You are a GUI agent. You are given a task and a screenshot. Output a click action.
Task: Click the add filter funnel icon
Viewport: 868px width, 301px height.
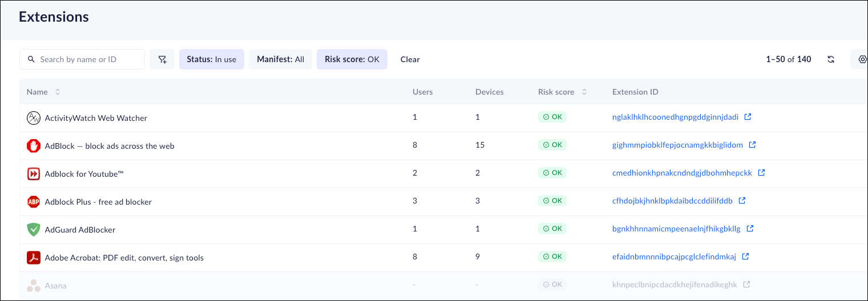tap(162, 59)
